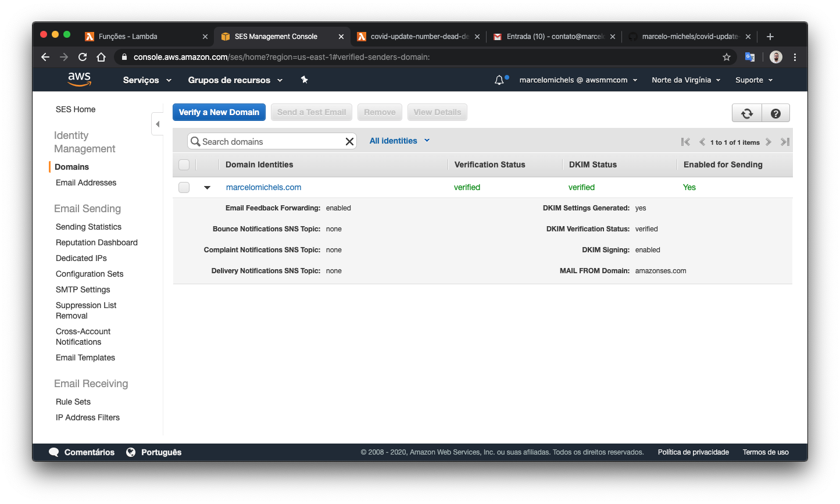Image resolution: width=840 pixels, height=504 pixels.
Task: Click the AWS logo icon
Action: click(x=79, y=80)
